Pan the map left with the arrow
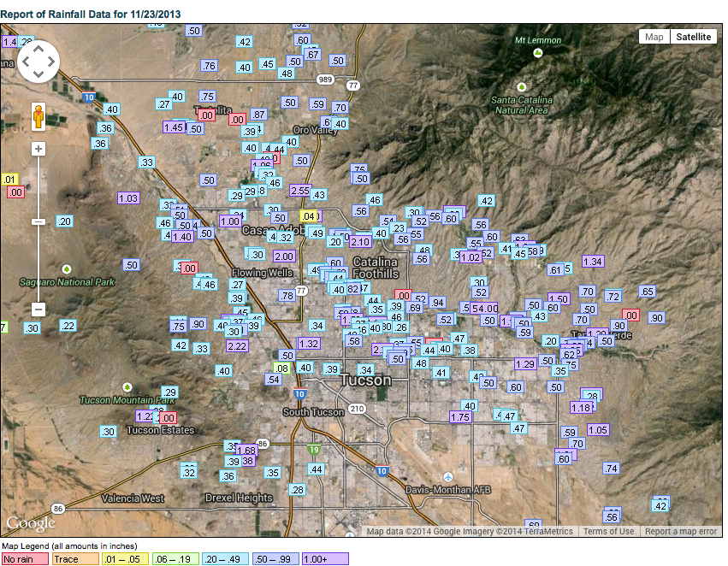This screenshot has height=566, width=728. pos(26,62)
